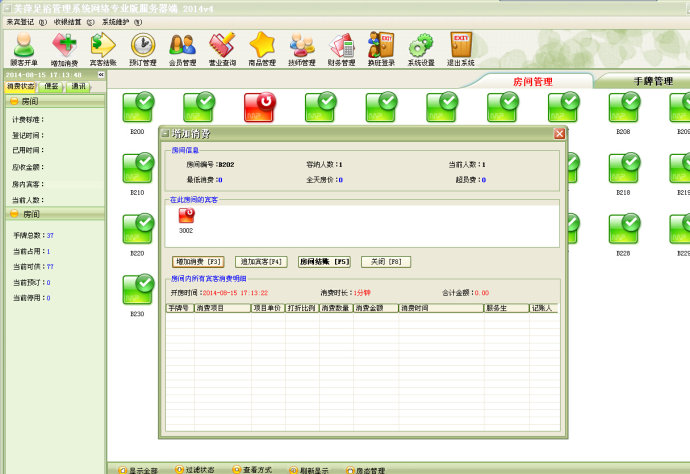This screenshot has height=474, width=690.
Task: Click the 追加宾客 [F4] button
Action: pyautogui.click(x=261, y=262)
